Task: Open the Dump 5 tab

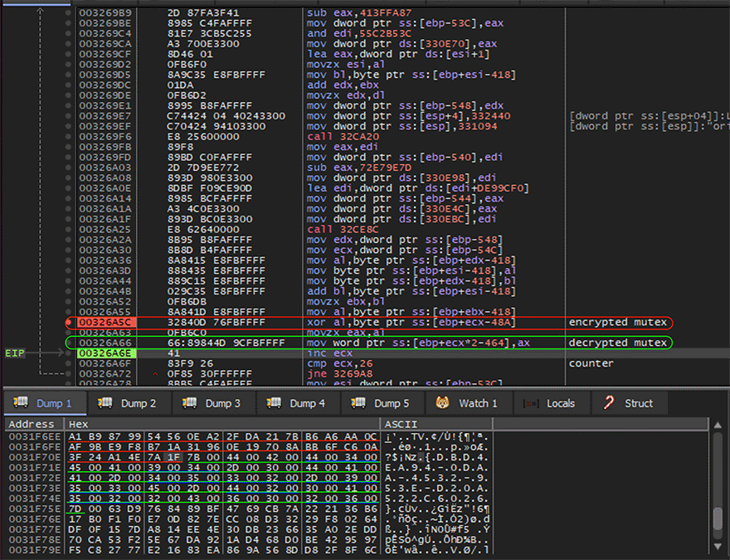Action: tap(382, 403)
